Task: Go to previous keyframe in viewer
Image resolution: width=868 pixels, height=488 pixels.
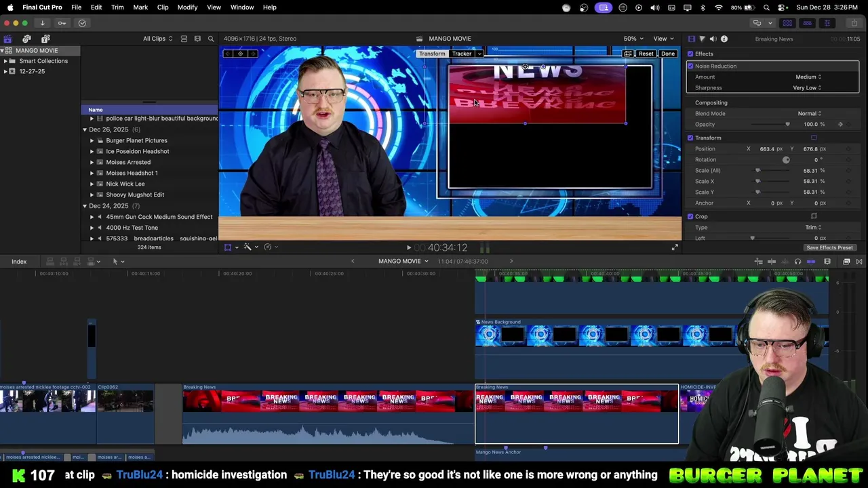Action: [x=229, y=54]
